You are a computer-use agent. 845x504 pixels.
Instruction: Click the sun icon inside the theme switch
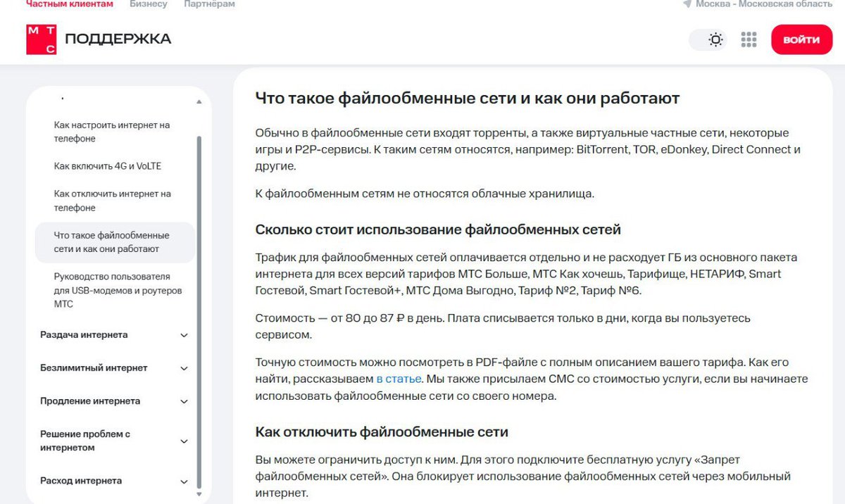(716, 39)
